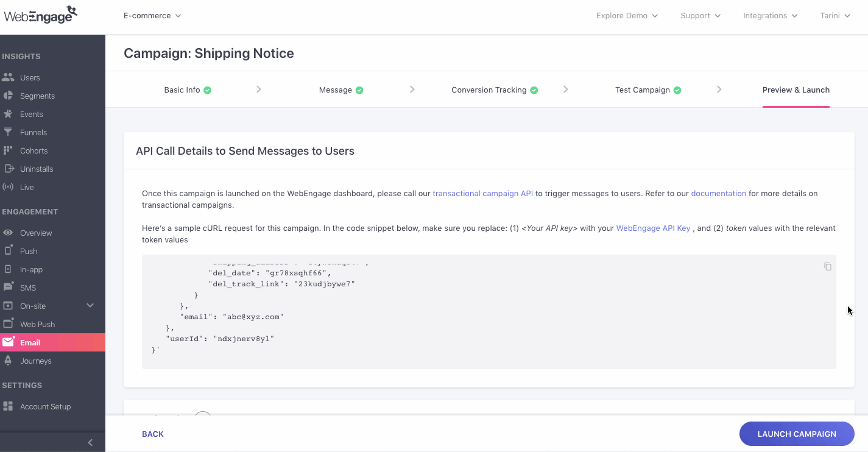
Task: Open Funnels filter icon in sidebar
Action: pos(8,132)
